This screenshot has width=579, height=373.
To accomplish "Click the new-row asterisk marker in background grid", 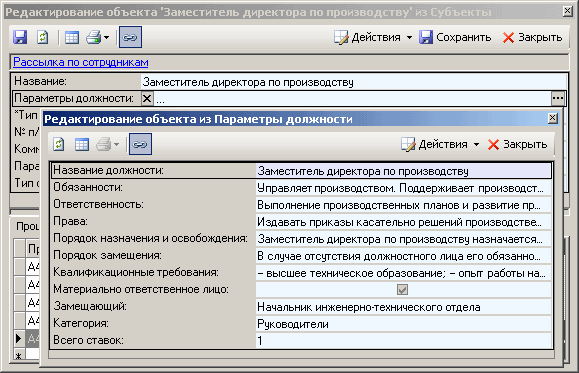I will tap(19, 356).
